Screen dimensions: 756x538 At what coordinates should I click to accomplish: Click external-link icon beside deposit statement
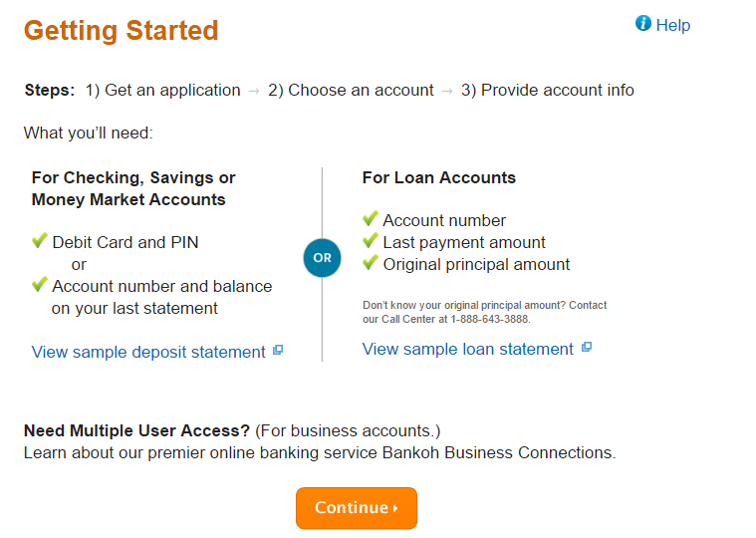[278, 350]
